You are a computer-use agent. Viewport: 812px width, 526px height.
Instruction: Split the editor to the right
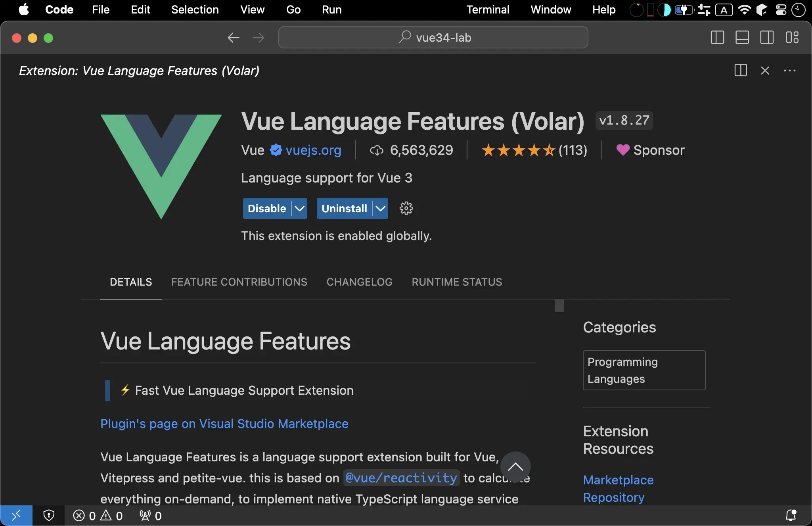click(741, 71)
